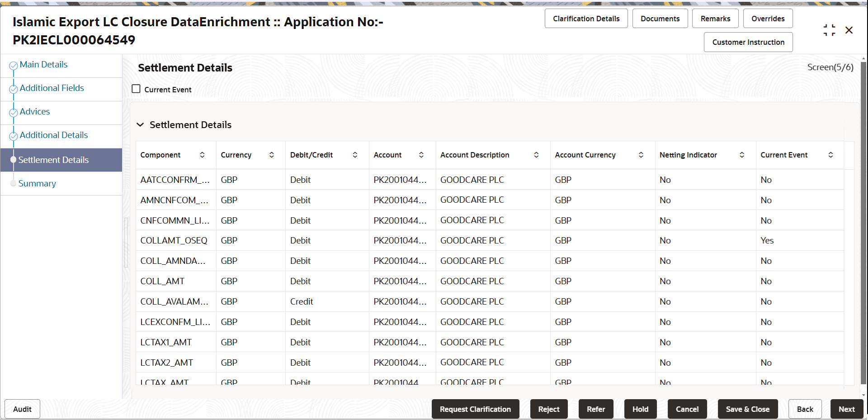Sort by Current Event column icon

click(x=831, y=155)
